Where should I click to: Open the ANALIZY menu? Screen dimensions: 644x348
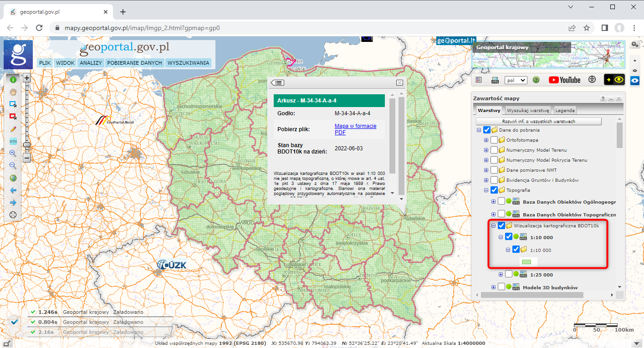click(91, 62)
